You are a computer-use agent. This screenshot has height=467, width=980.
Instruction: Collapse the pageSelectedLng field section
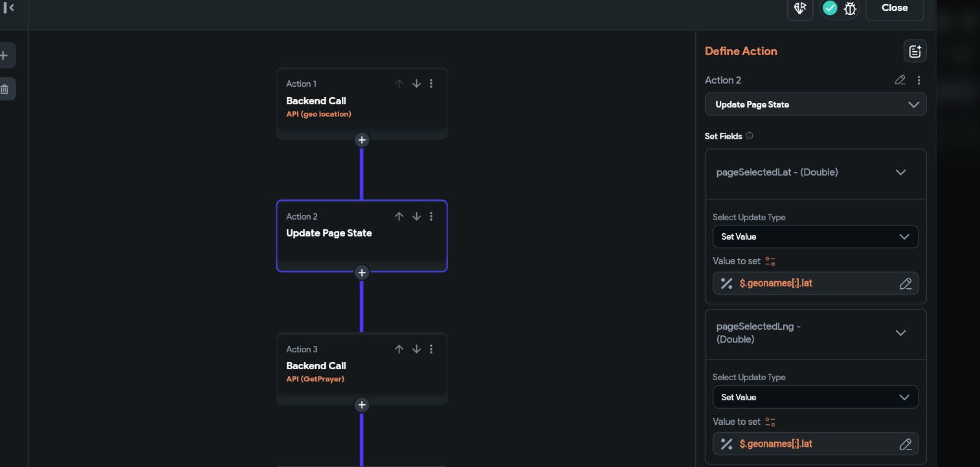point(900,333)
